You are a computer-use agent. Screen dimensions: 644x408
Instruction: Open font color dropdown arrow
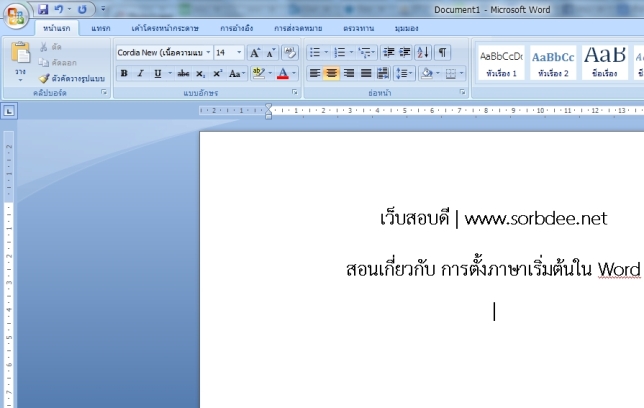click(294, 74)
